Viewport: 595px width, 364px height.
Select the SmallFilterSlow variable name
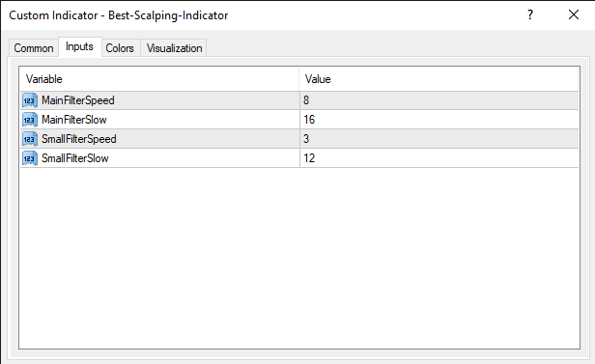pos(75,158)
